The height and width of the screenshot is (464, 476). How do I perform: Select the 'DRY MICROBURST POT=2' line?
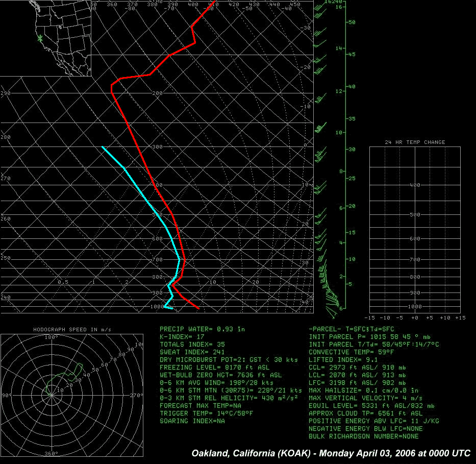pos(229,359)
